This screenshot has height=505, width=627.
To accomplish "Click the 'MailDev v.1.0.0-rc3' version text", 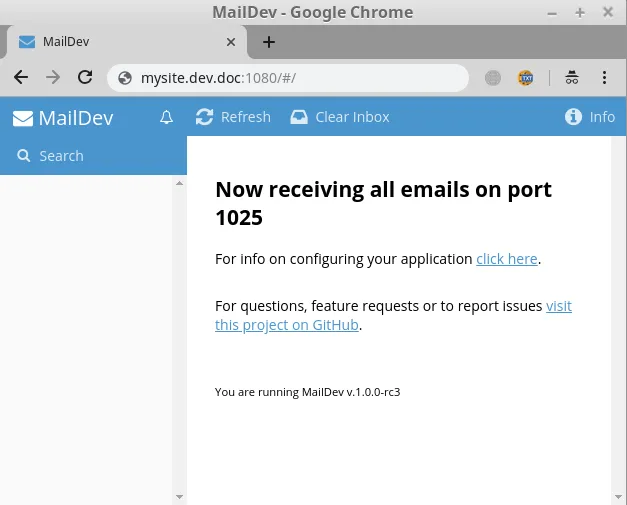I will click(x=351, y=392).
